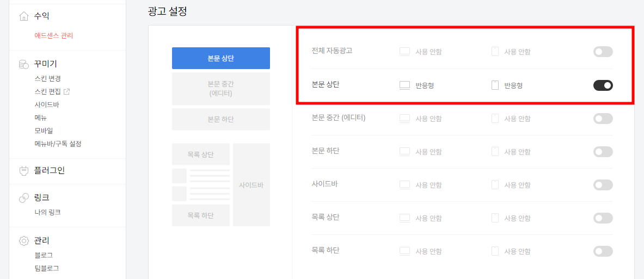
Task: Click desktop icon in 사이드바 row
Action: [x=405, y=185]
